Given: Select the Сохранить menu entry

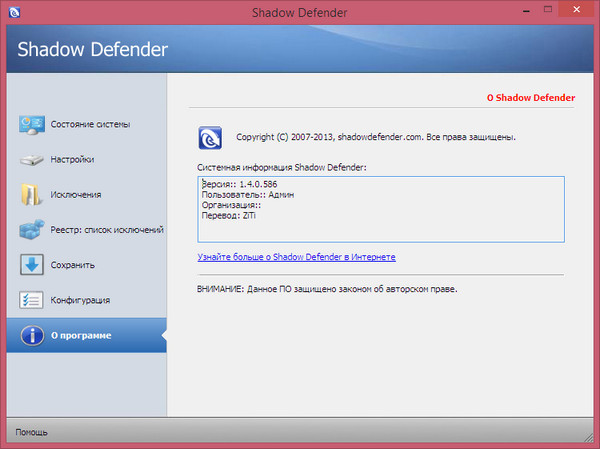Looking at the screenshot, I should pos(72,265).
